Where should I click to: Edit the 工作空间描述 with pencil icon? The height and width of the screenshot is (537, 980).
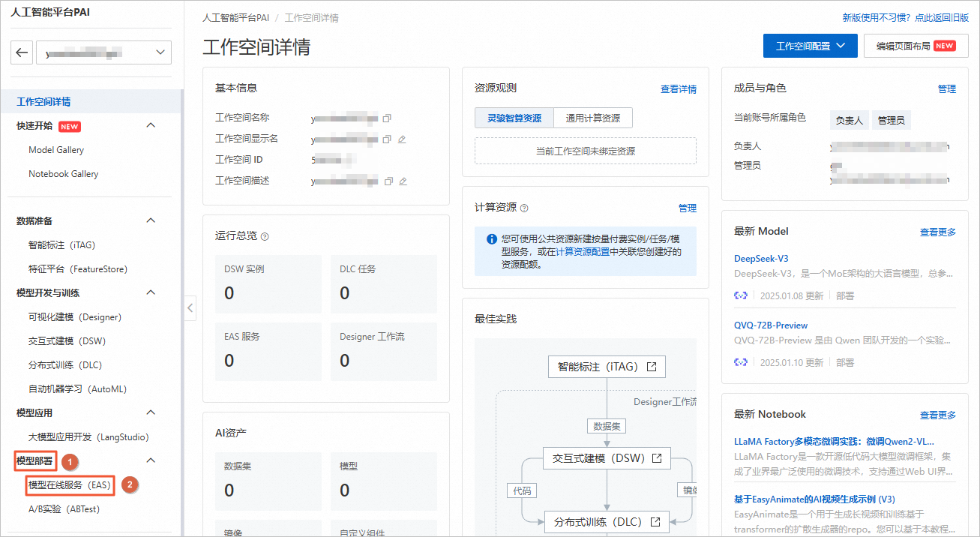click(403, 181)
